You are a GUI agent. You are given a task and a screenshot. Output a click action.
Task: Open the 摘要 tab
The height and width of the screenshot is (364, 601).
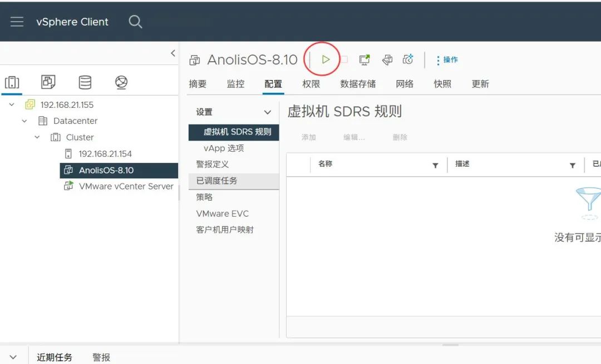(x=198, y=84)
